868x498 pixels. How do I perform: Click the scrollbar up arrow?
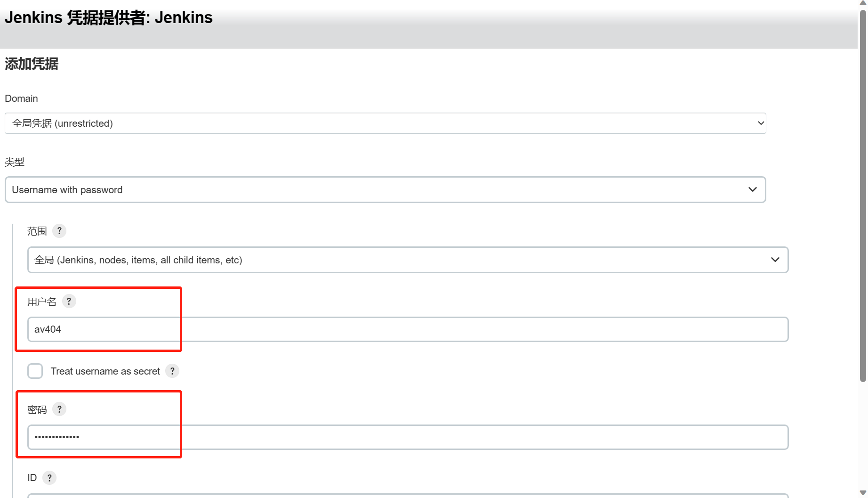[x=863, y=3]
